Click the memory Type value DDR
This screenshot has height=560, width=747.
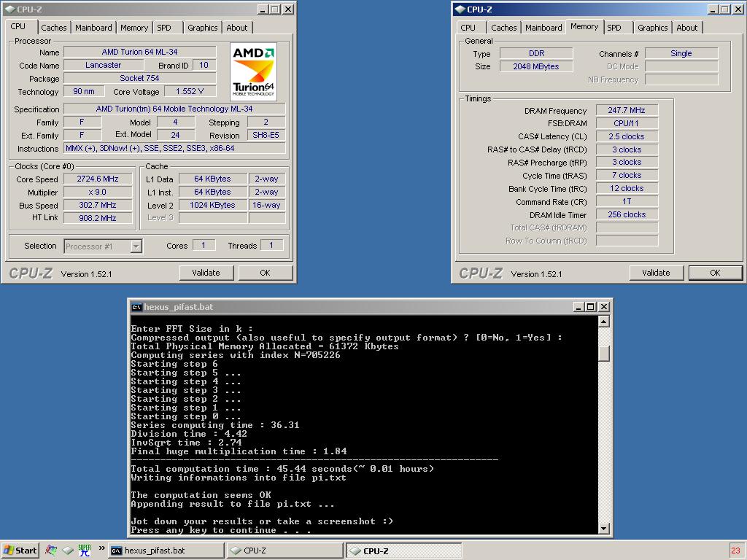point(536,53)
